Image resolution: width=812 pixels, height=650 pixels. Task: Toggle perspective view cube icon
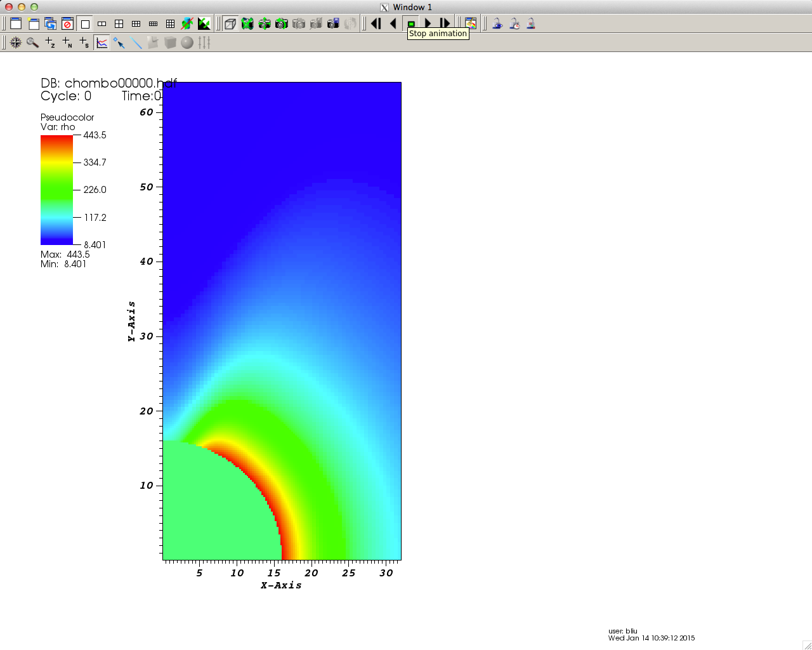point(230,23)
